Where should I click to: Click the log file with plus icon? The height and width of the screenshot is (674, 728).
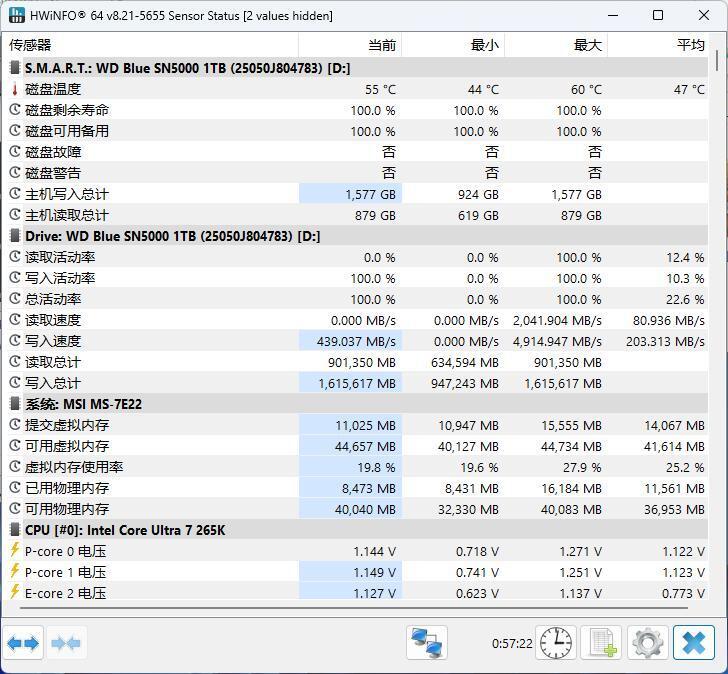point(602,643)
